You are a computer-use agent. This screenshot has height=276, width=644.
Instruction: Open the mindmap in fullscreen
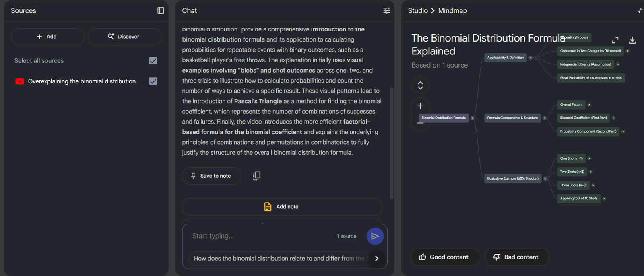tap(615, 40)
